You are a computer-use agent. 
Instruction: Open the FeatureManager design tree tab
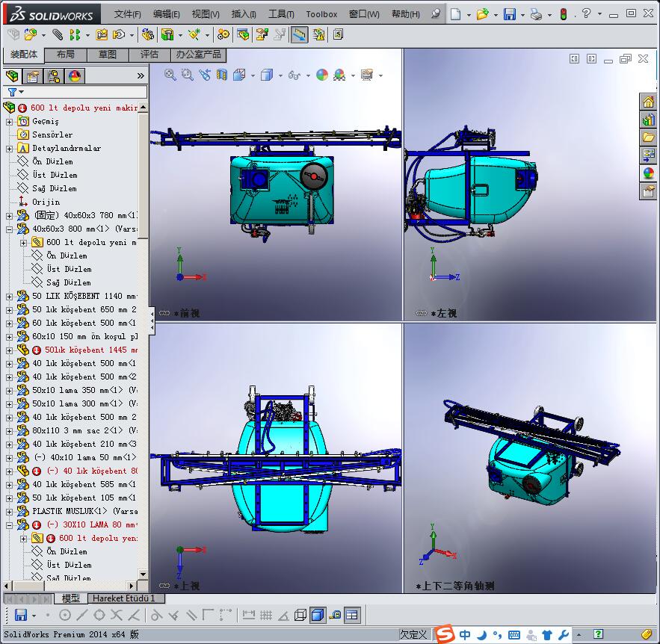click(x=12, y=76)
